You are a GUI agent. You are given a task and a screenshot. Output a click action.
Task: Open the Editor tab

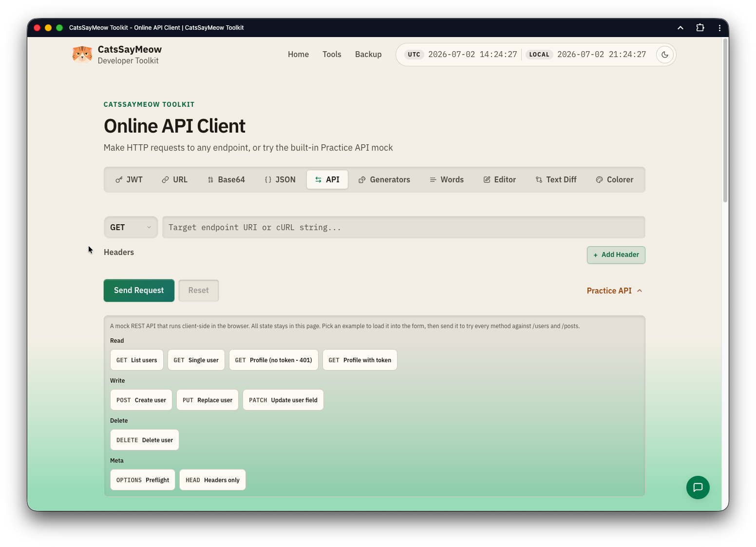(499, 179)
